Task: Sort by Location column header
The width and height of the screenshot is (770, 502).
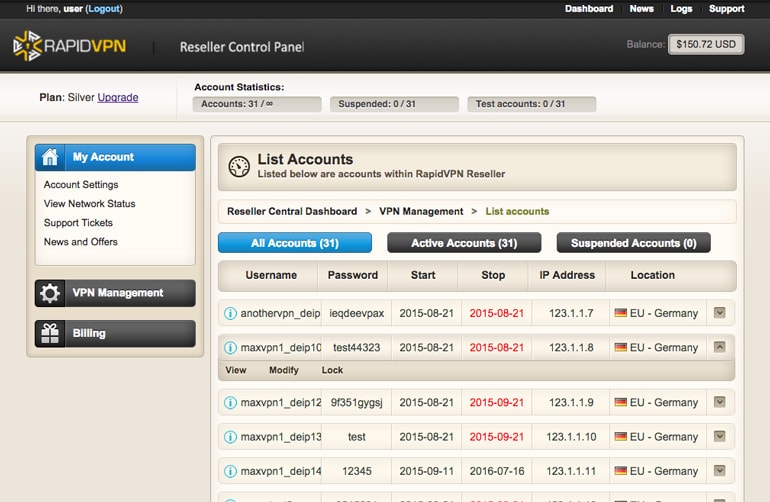Action: click(x=653, y=276)
